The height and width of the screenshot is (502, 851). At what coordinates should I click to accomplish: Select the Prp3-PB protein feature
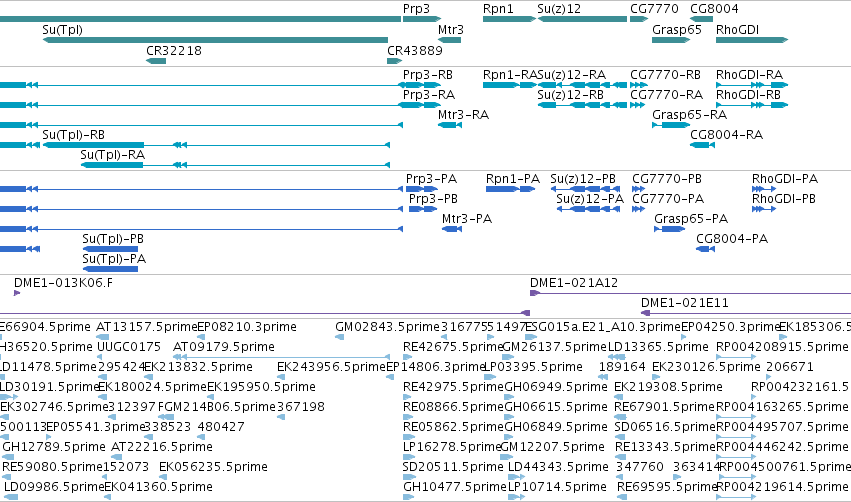pos(423,209)
